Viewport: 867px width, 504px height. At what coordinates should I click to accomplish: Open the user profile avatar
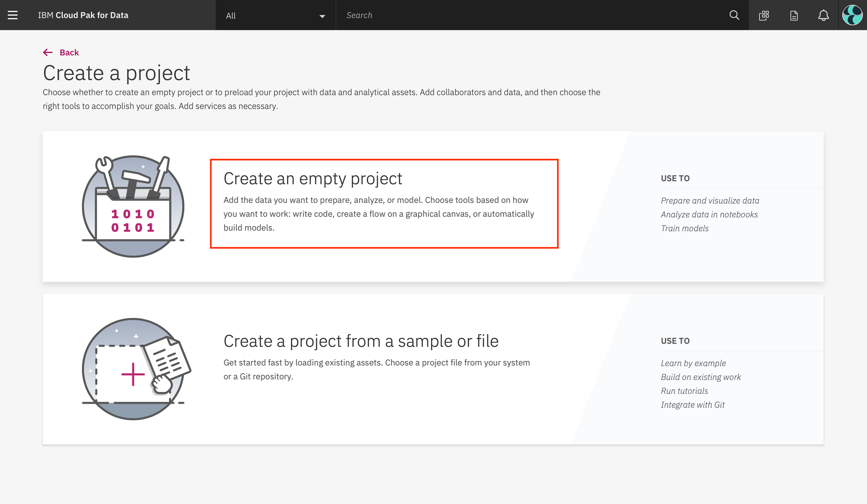coord(852,15)
